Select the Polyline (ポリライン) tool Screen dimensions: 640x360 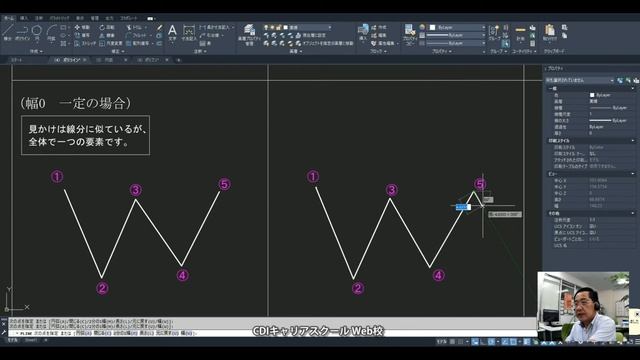pyautogui.click(x=22, y=32)
